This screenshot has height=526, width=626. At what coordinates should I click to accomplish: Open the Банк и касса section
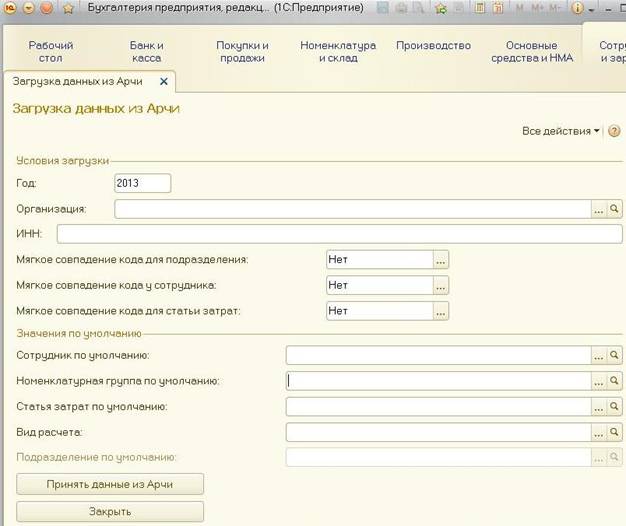(147, 51)
